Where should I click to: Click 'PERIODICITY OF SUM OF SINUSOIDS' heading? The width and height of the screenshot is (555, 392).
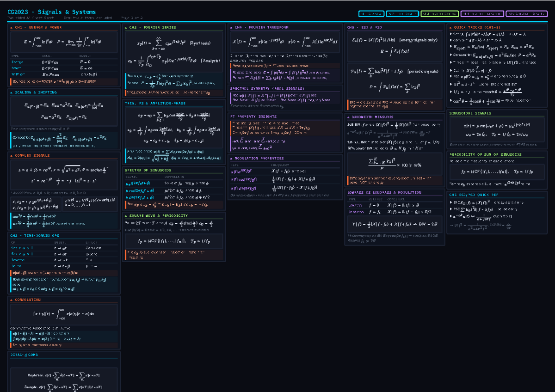[485, 154]
